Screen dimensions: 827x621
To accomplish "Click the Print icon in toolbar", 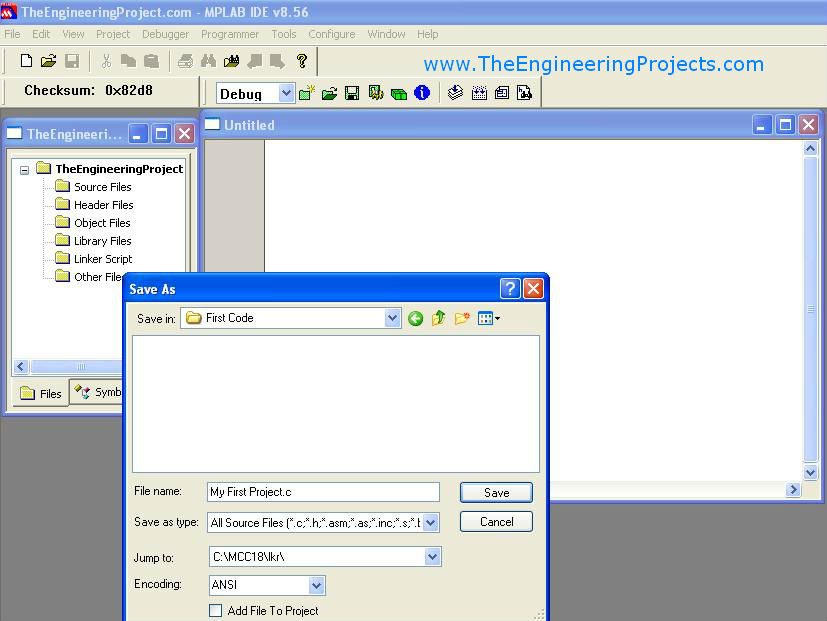I will pos(185,61).
